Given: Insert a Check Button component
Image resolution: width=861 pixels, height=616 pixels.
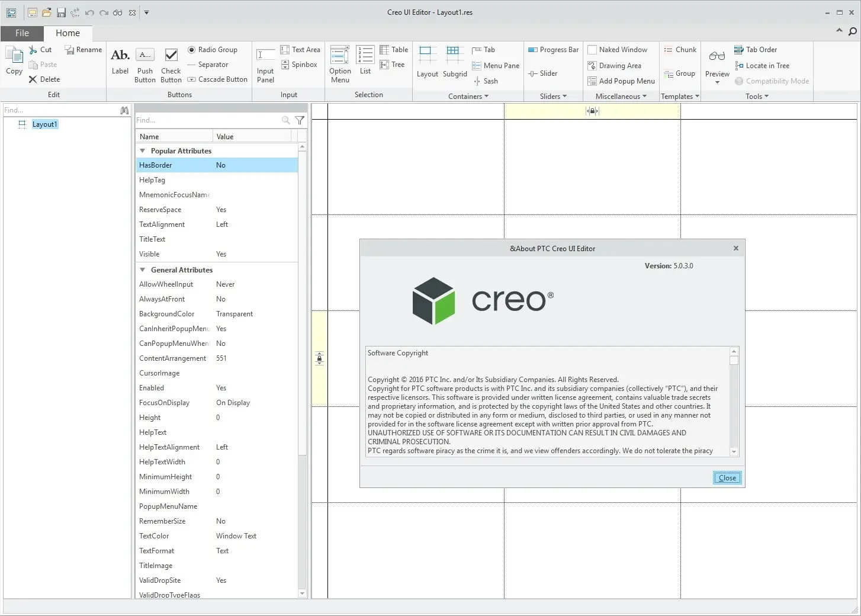Looking at the screenshot, I should [171, 65].
